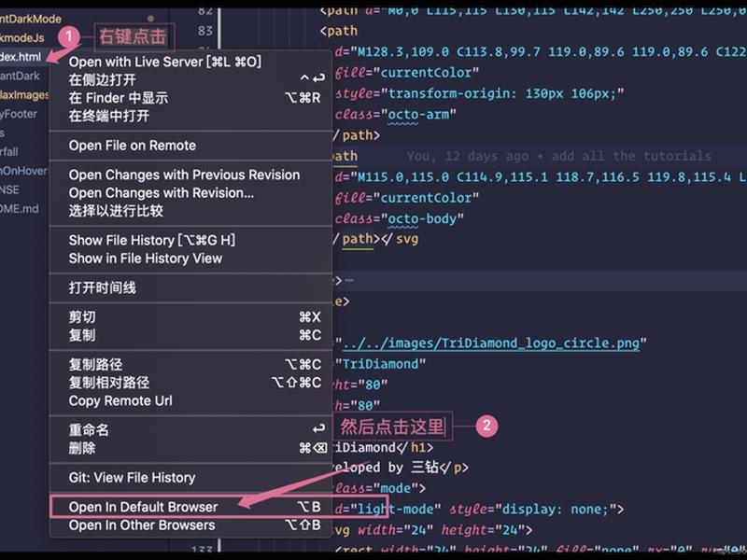This screenshot has width=747, height=560.
Task: Select 在侧边打开 from context menu
Action: pyautogui.click(x=190, y=79)
